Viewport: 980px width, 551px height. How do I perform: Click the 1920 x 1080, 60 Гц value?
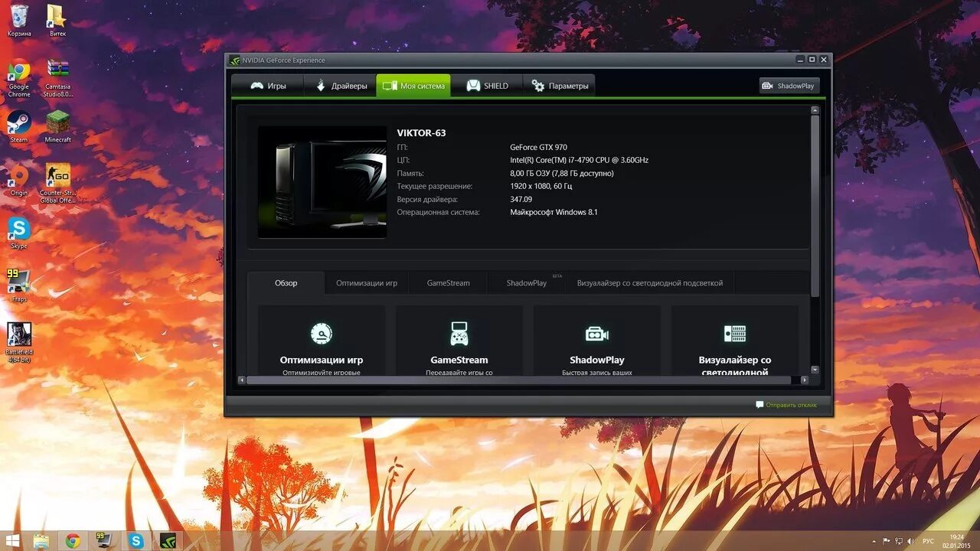pyautogui.click(x=541, y=186)
